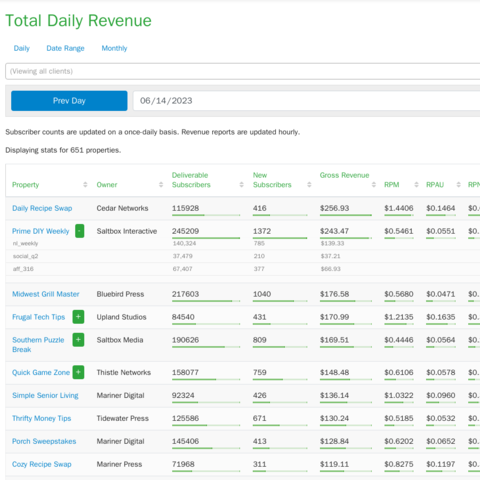
Task: Click the RPAU column header
Action: coord(435,185)
